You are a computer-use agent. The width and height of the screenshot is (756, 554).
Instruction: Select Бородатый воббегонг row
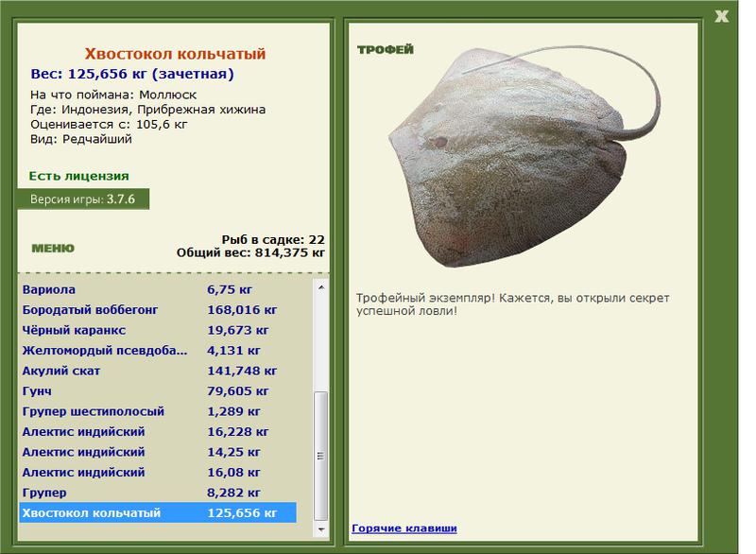pos(158,310)
